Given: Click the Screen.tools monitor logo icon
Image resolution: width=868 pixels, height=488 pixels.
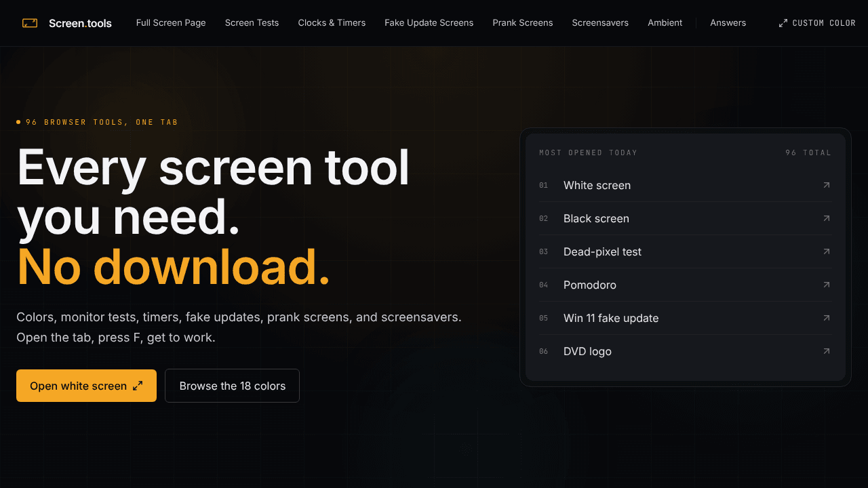Looking at the screenshot, I should tap(30, 23).
